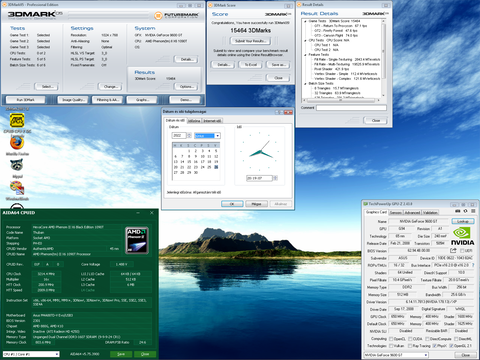Open the month dropdown in date dialog
The image size is (480, 360).
[x=217, y=136]
